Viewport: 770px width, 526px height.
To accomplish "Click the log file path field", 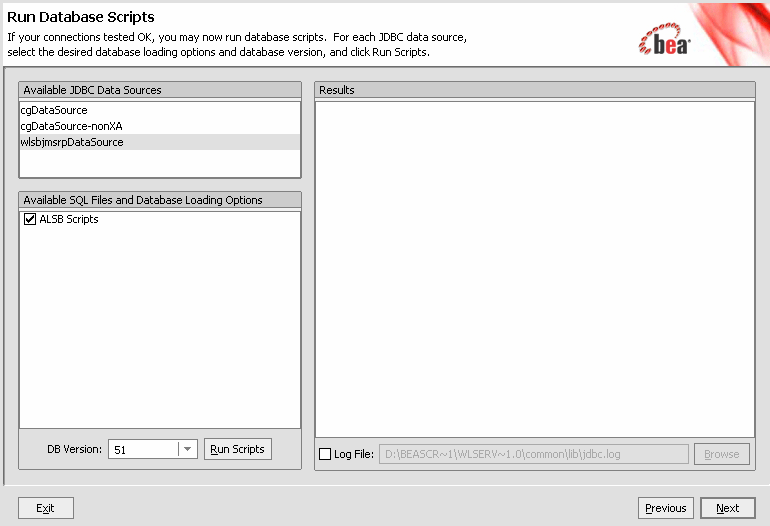I will (534, 454).
